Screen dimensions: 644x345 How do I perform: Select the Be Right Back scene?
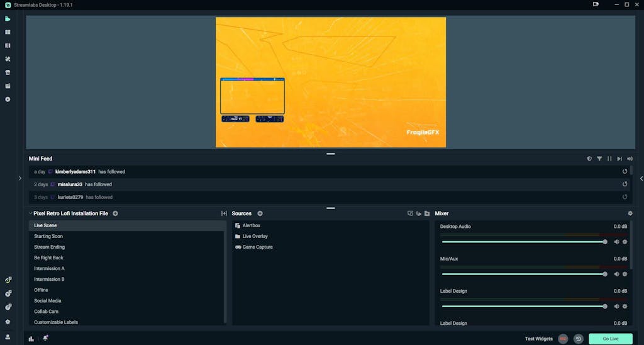point(48,257)
